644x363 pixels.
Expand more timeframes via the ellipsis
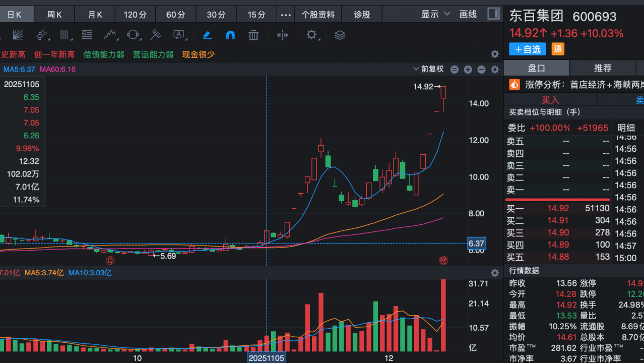click(x=286, y=15)
